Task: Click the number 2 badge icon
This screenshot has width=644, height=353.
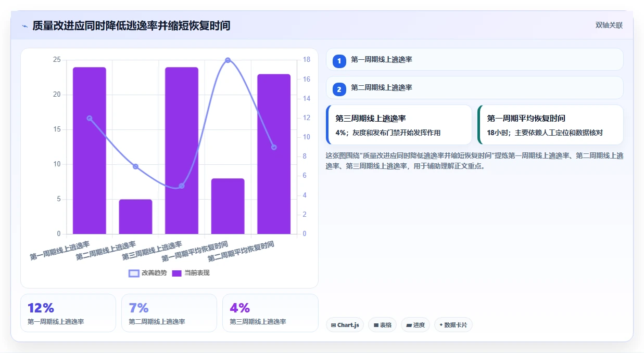Action: point(339,89)
